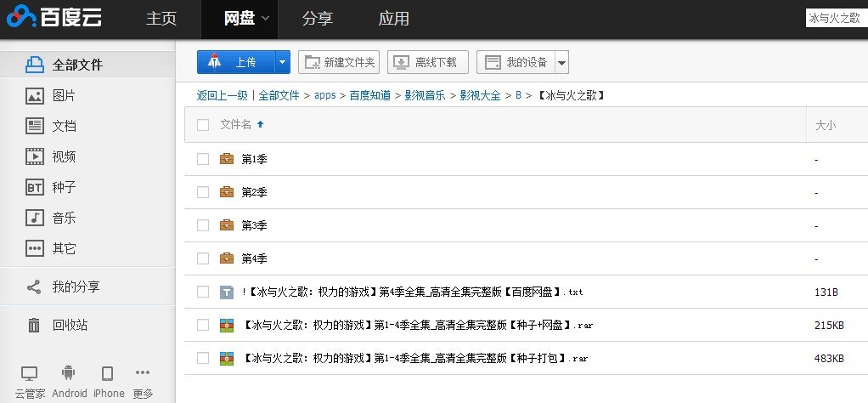
Task: Click the iPhone device icon
Action: point(107,373)
